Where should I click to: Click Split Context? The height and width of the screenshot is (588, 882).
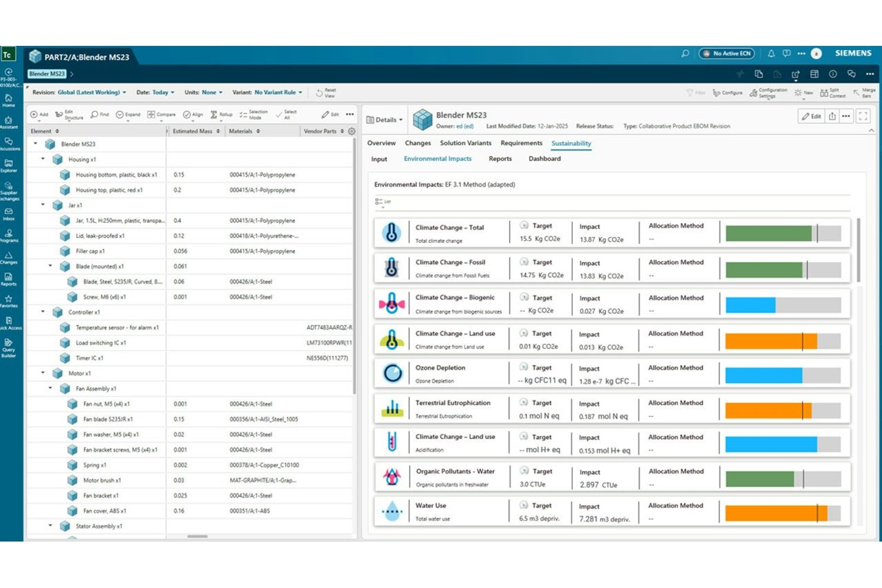[833, 93]
